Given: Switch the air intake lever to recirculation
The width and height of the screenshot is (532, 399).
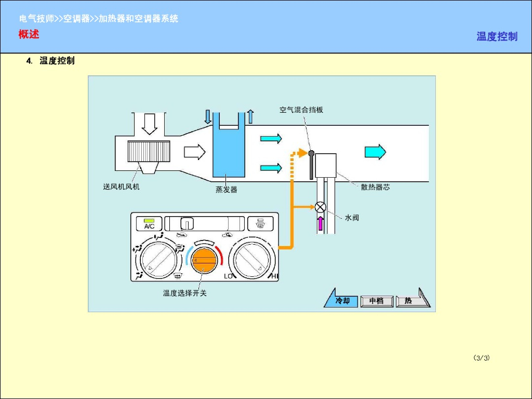Looking at the screenshot, I should (x=188, y=223).
